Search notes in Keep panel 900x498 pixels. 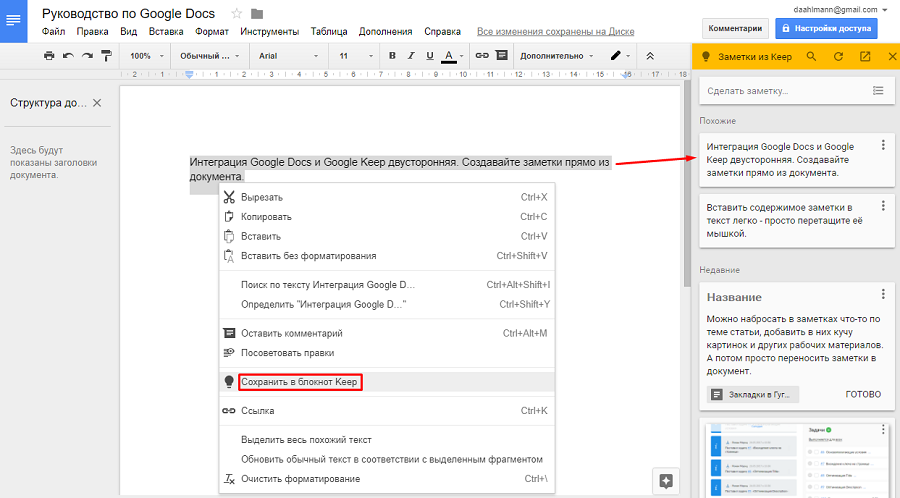pyautogui.click(x=812, y=57)
